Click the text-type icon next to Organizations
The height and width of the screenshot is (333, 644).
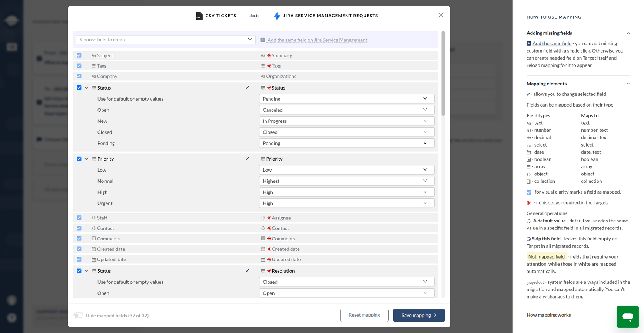coord(263,76)
